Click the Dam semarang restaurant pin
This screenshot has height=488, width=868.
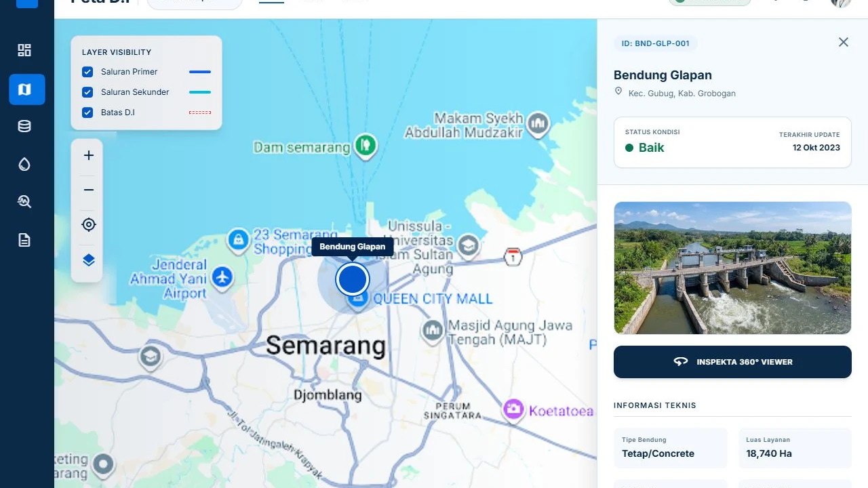[x=366, y=145]
